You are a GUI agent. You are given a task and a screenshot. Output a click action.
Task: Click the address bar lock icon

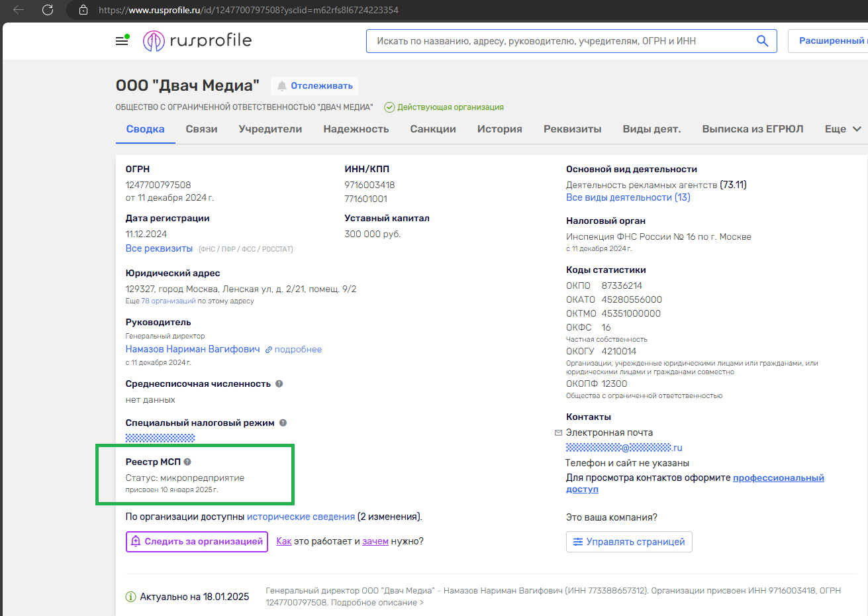(83, 10)
